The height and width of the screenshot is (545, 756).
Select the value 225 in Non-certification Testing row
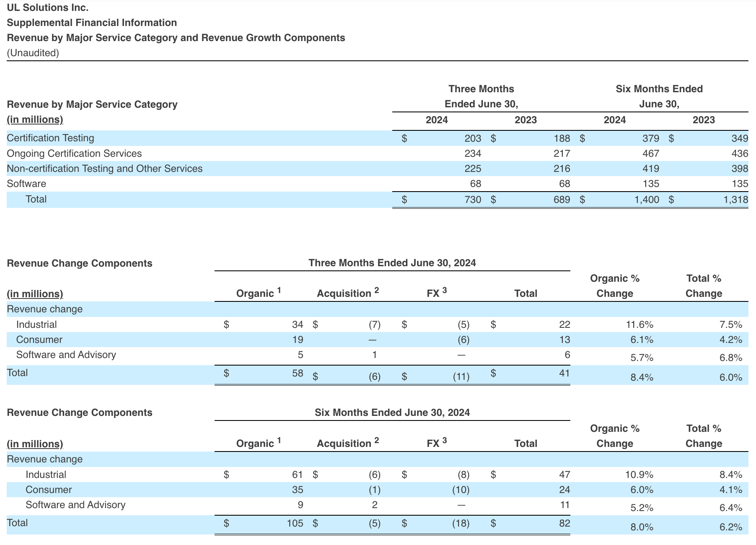click(473, 169)
